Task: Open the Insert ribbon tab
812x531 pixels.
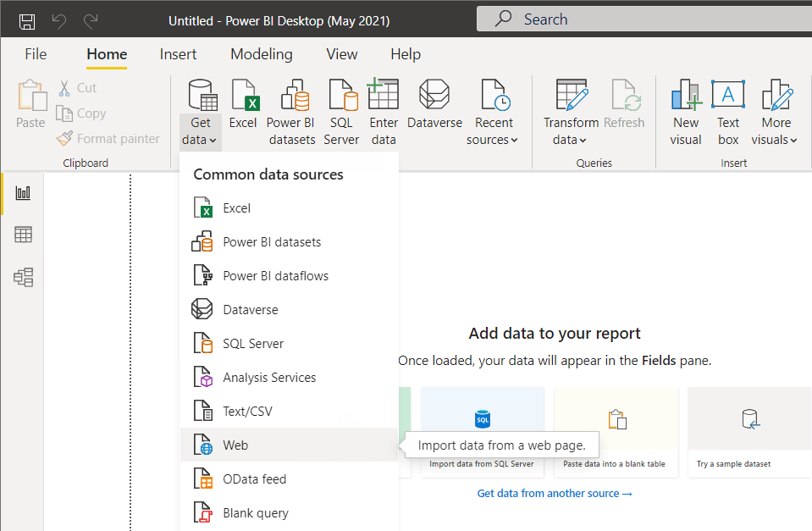Action: 178,54
